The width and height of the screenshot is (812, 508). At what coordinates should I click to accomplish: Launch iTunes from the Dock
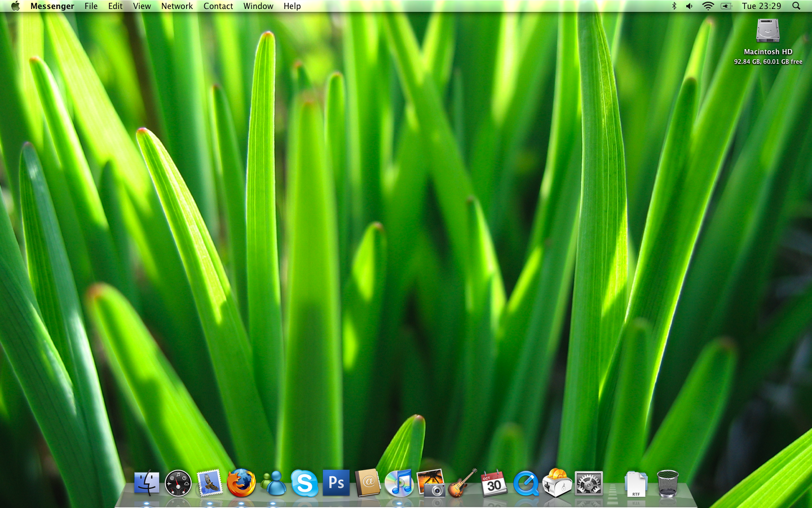pyautogui.click(x=399, y=484)
